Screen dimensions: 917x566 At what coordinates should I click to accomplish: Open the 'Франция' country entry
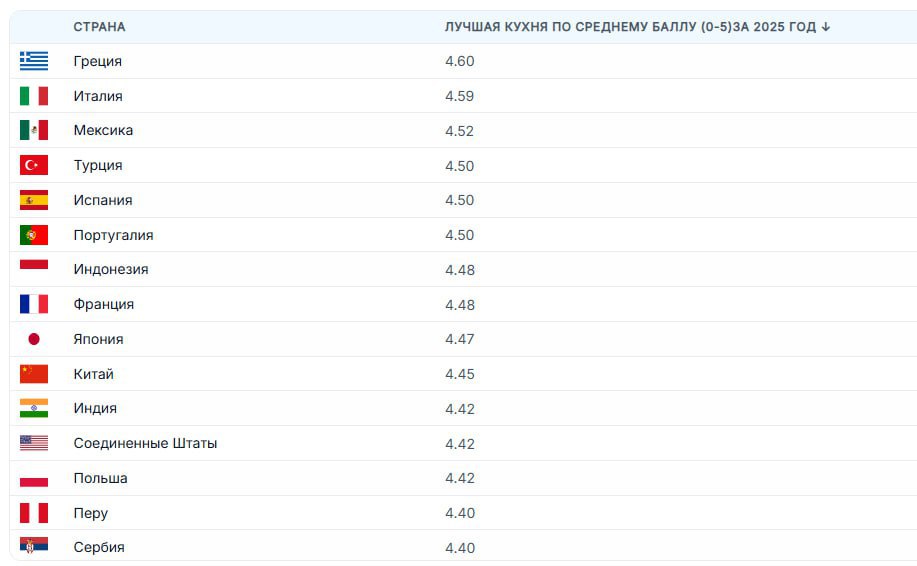tap(104, 304)
